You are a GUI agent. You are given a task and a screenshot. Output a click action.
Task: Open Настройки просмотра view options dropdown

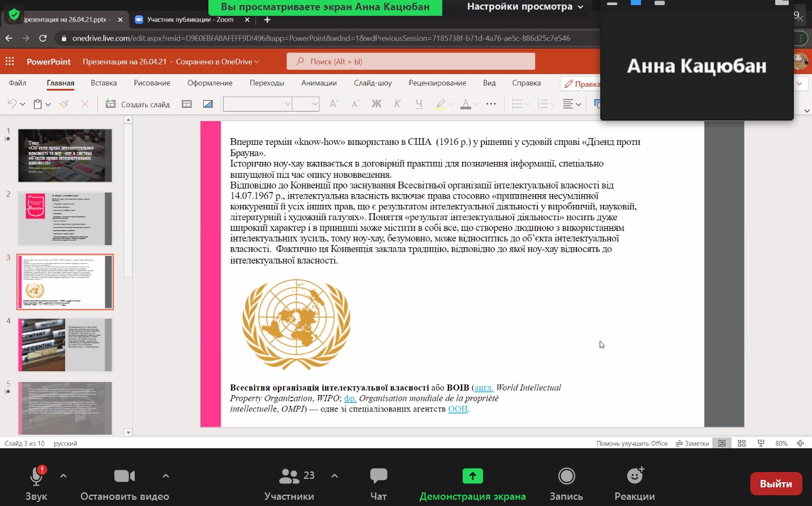(x=525, y=7)
